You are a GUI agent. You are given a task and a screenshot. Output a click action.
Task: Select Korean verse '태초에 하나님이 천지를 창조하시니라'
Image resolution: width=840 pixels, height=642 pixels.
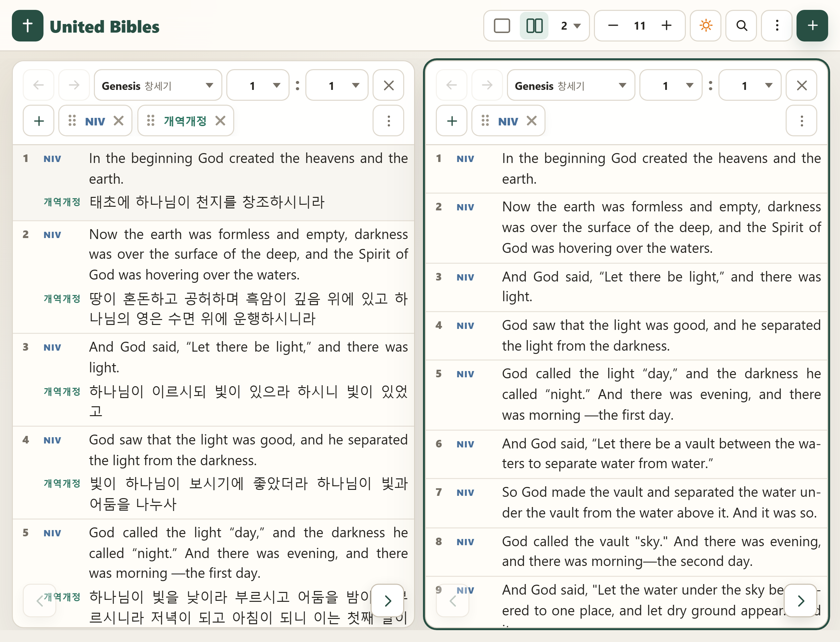207,202
